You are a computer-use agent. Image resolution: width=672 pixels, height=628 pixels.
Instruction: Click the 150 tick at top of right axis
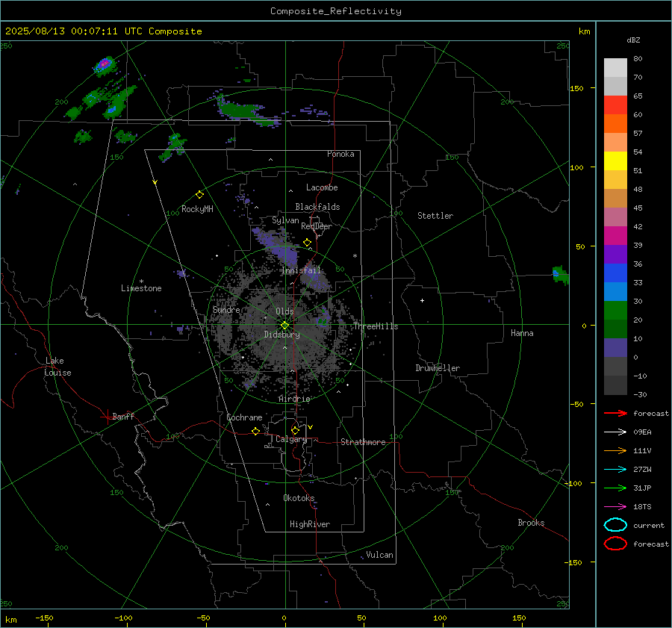(x=576, y=88)
